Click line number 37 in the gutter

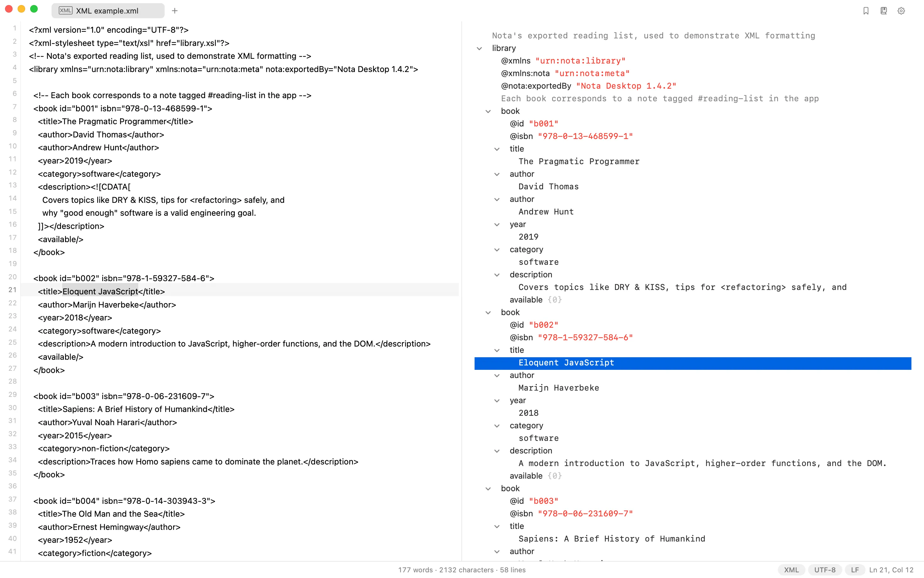[x=13, y=499]
